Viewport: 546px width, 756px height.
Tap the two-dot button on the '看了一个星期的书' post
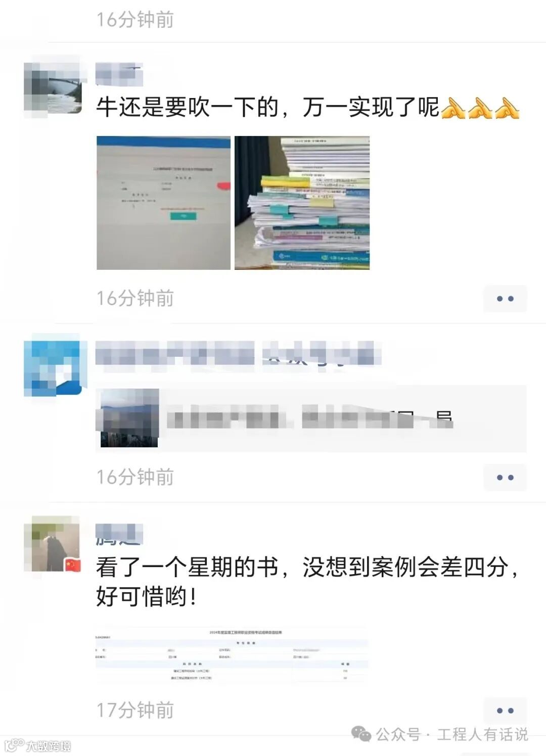(505, 711)
